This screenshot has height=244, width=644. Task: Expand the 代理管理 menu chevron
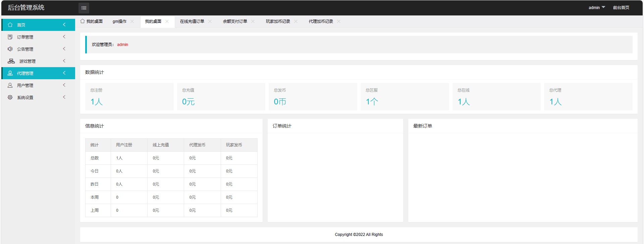[x=64, y=73]
